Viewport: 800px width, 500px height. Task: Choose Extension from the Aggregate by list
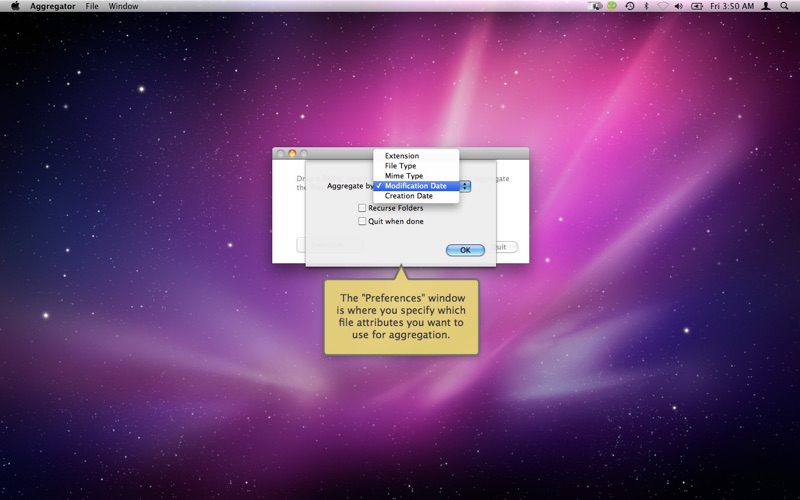pos(416,156)
